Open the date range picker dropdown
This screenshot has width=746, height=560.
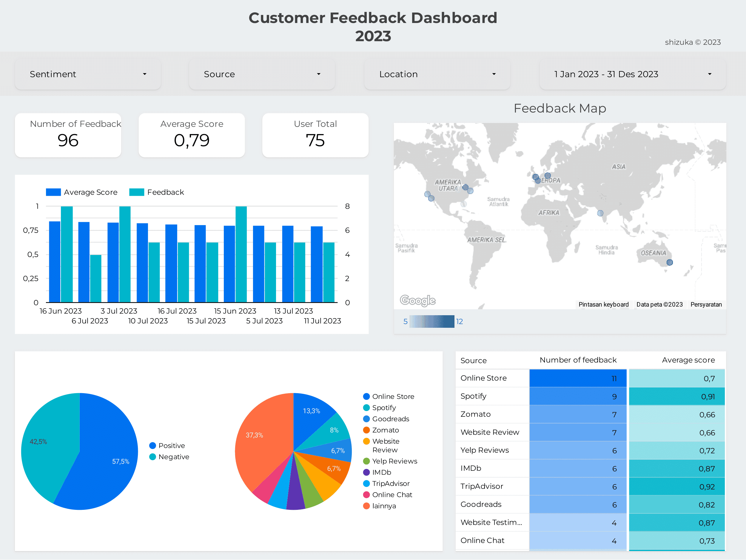pos(632,74)
